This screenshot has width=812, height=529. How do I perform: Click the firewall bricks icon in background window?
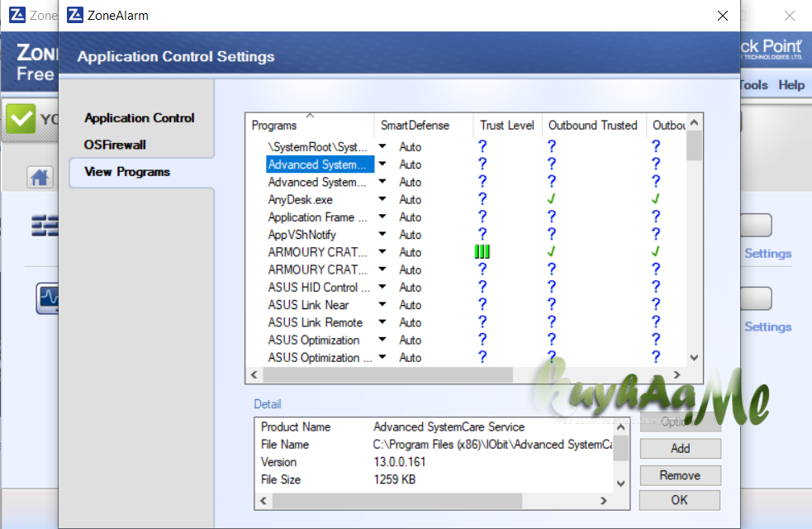45,226
